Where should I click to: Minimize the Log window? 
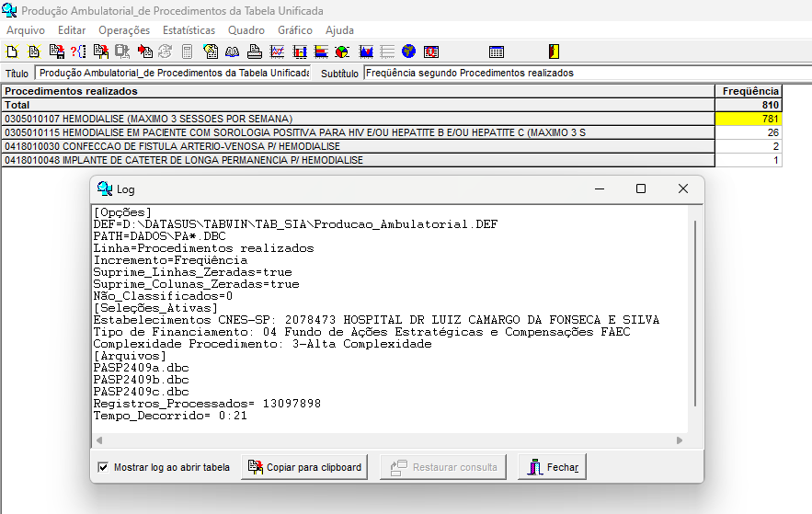pos(600,188)
